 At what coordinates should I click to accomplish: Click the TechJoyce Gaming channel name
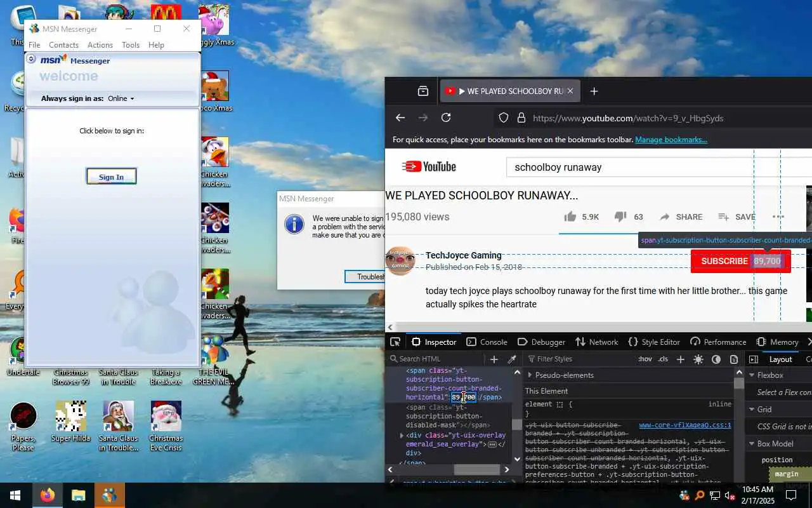pyautogui.click(x=464, y=255)
